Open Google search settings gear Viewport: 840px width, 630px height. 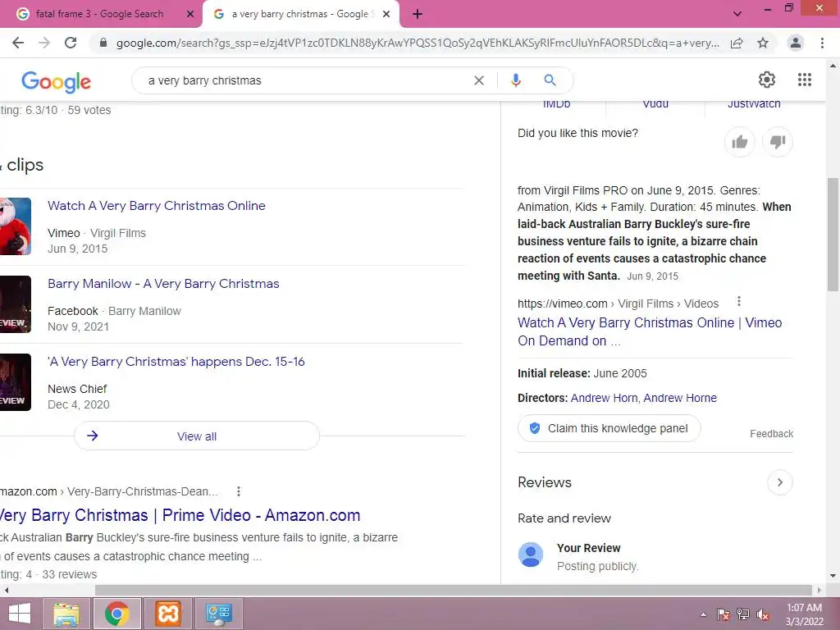pyautogui.click(x=767, y=80)
